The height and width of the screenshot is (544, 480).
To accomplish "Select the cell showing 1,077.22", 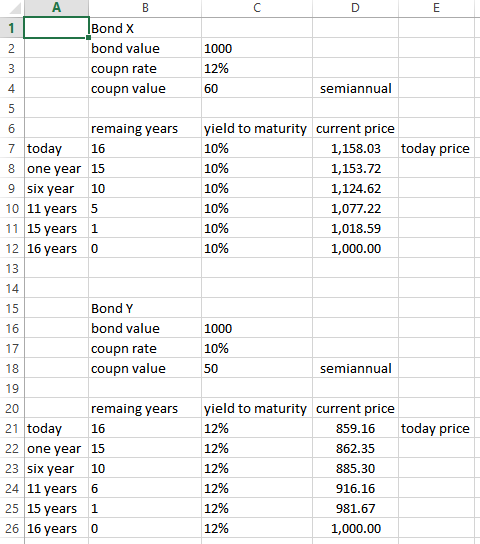I will coord(355,209).
